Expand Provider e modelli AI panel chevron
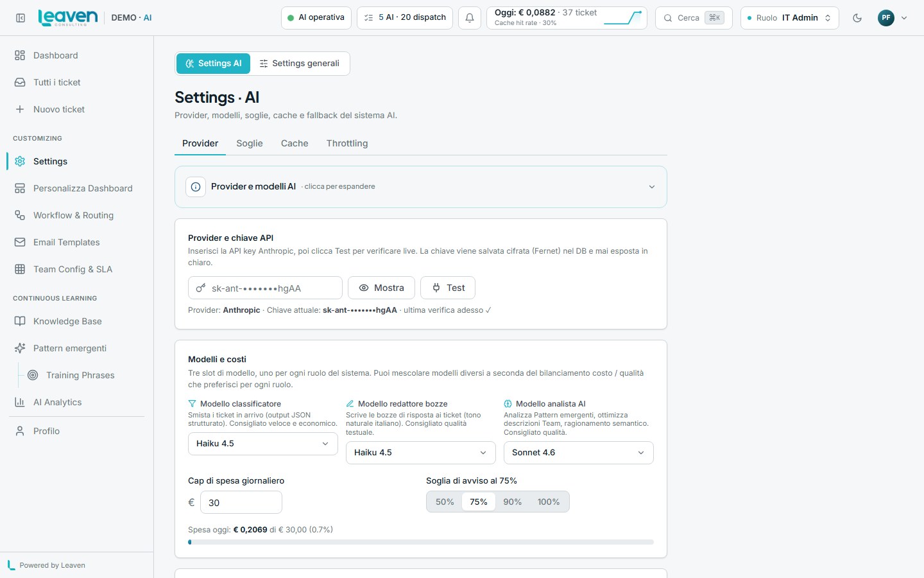The width and height of the screenshot is (924, 578). pos(652,187)
